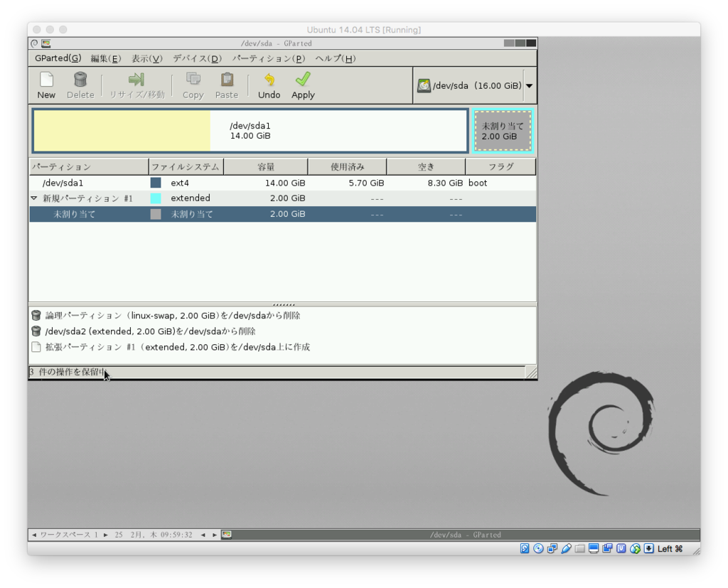Viewport: 728px width, 588px height.
Task: Click the 8.30 GiB free value
Action: tap(445, 183)
